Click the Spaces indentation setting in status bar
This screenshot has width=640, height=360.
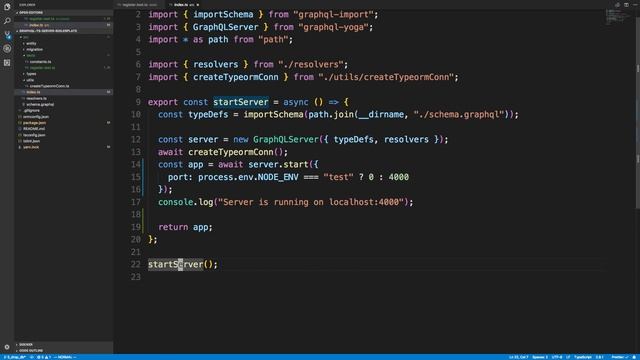540,357
